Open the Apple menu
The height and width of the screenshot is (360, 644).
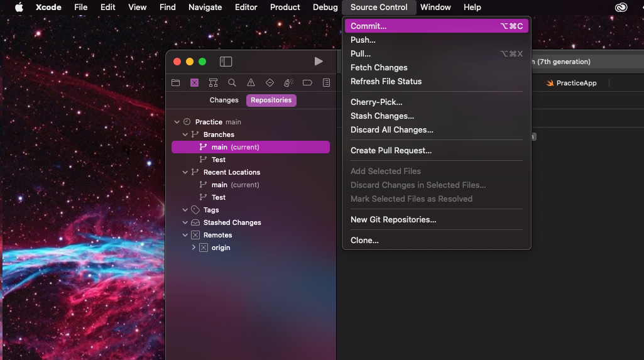19,7
